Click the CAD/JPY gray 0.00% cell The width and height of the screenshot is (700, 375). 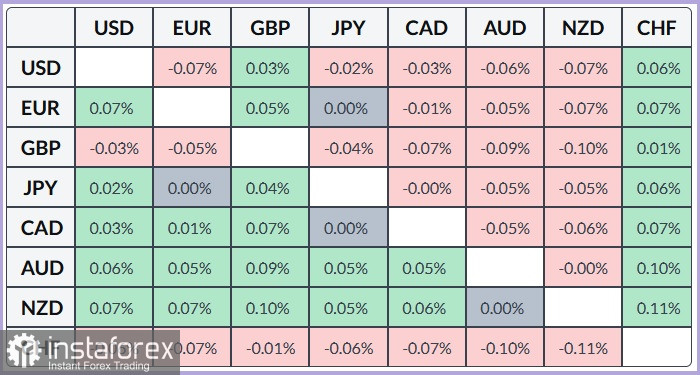click(x=348, y=228)
